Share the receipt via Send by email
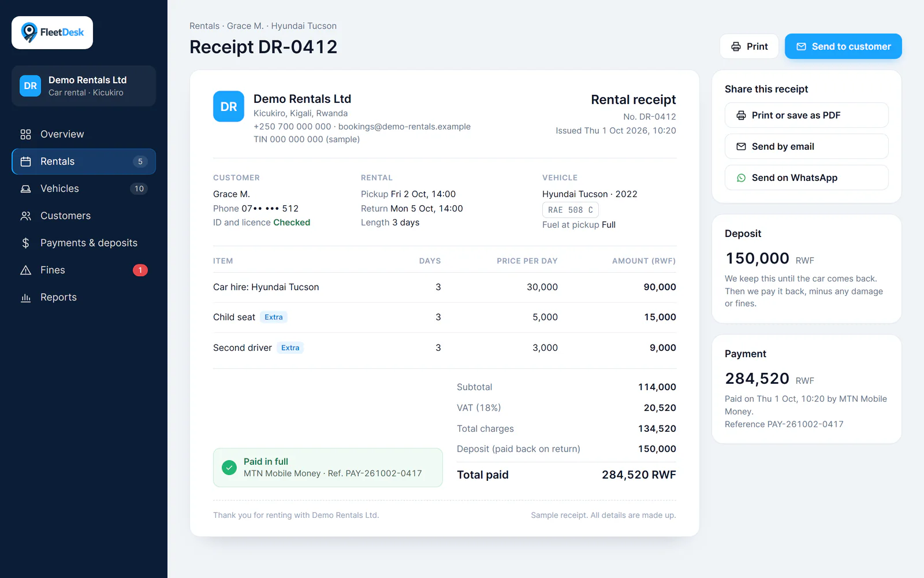Viewport: 924px width, 578px height. click(x=806, y=146)
